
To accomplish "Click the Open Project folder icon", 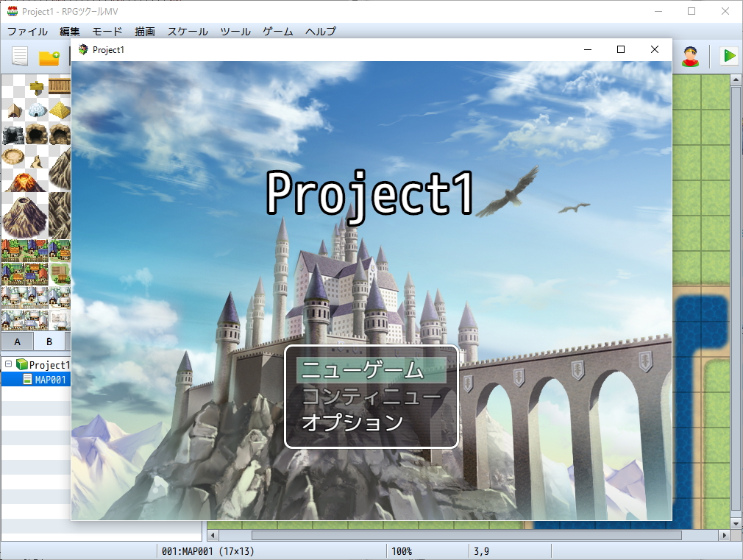I will coord(49,57).
